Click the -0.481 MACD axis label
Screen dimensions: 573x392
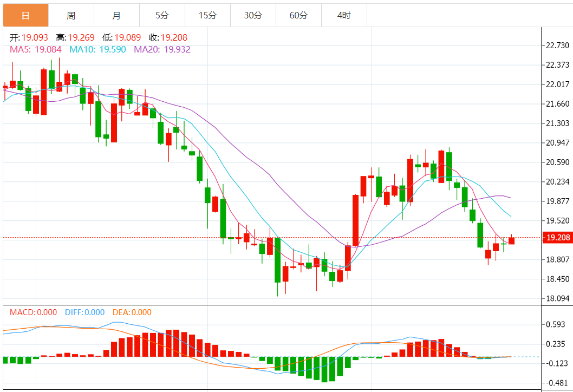click(556, 383)
